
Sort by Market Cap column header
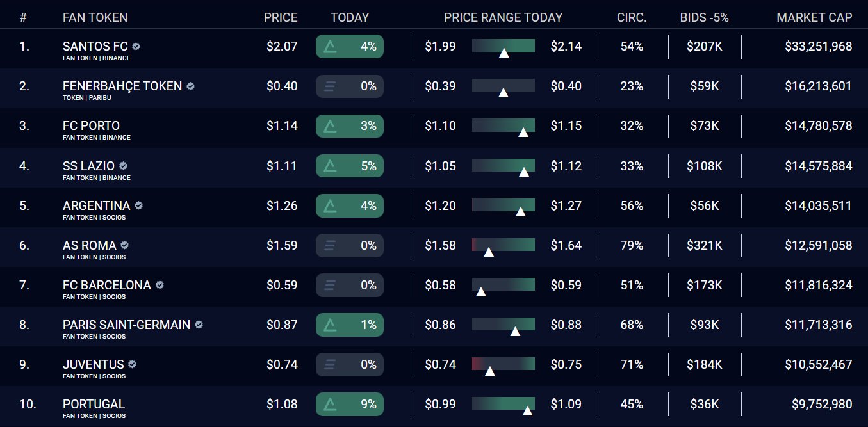point(814,17)
